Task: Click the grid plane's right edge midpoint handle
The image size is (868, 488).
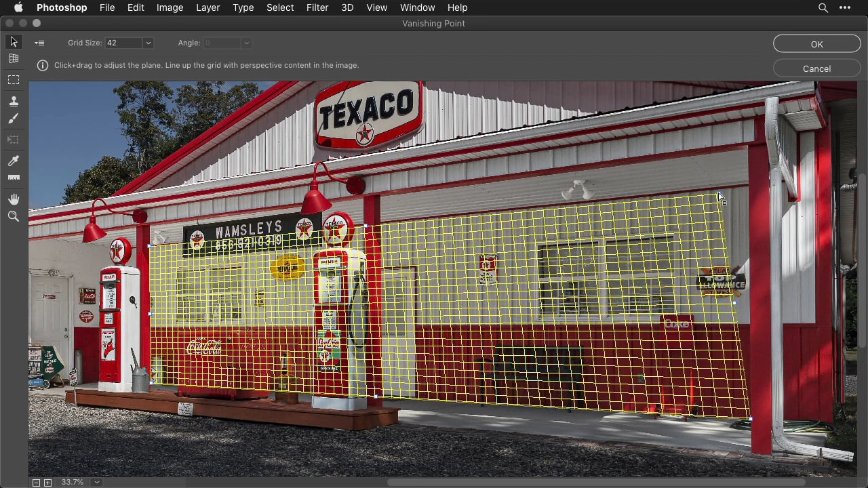Action: [734, 303]
